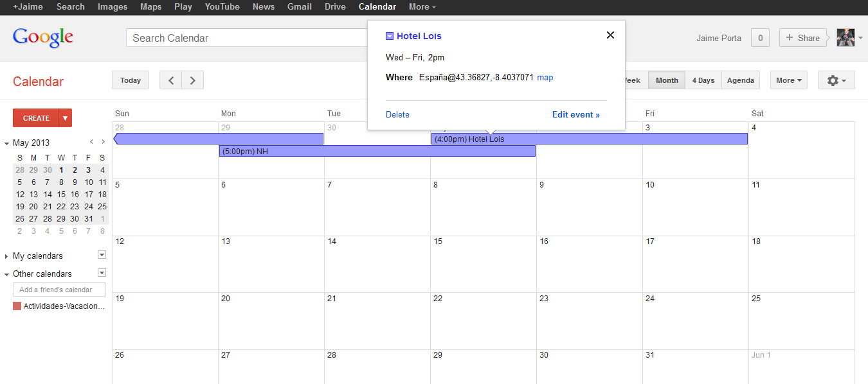Click the Search Calendar input field
The width and height of the screenshot is (868, 384).
248,38
